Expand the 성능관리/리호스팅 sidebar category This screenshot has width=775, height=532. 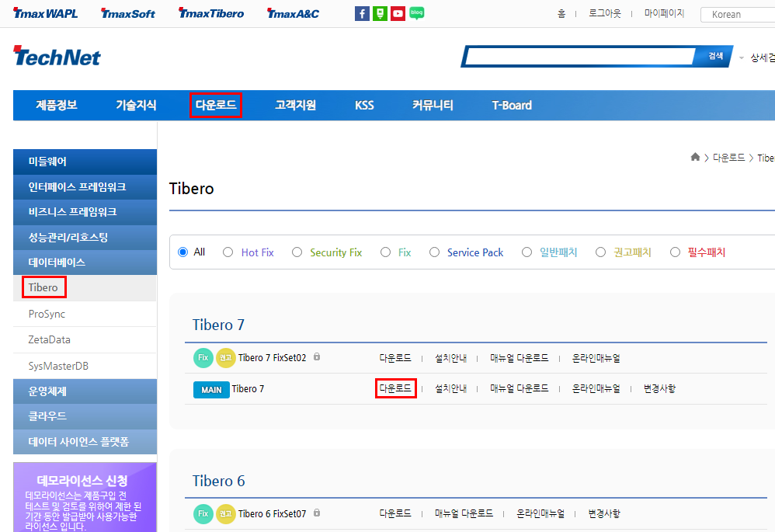[85, 238]
